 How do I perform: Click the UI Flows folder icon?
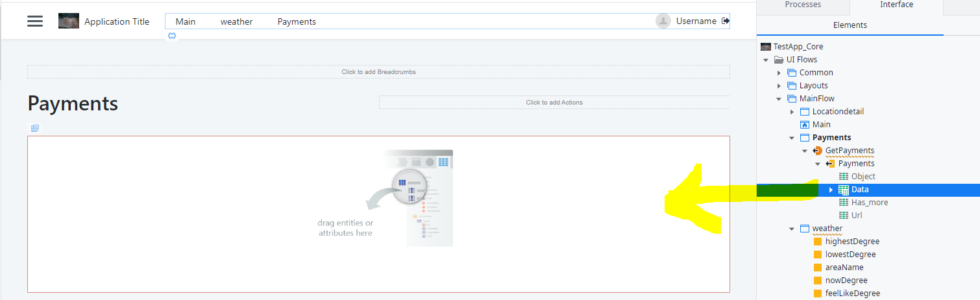(779, 60)
